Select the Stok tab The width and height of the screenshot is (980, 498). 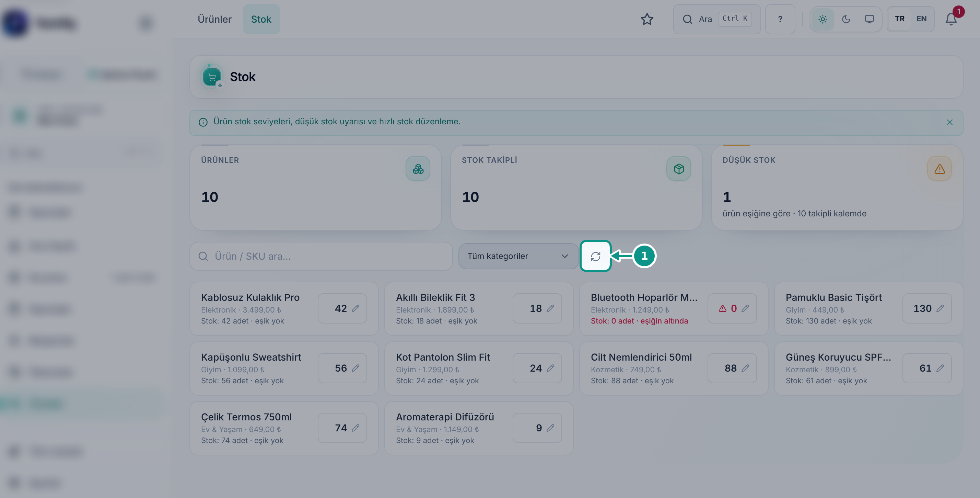tap(261, 19)
